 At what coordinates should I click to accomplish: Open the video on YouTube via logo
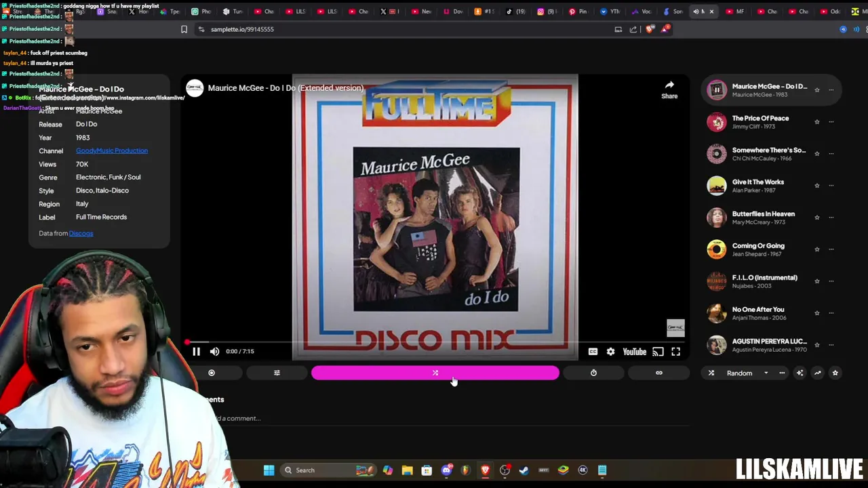click(x=635, y=352)
